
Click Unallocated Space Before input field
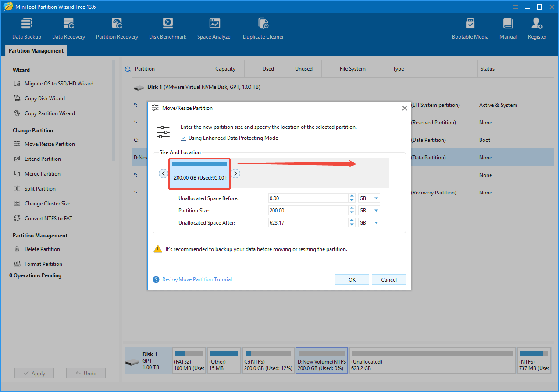coord(308,198)
